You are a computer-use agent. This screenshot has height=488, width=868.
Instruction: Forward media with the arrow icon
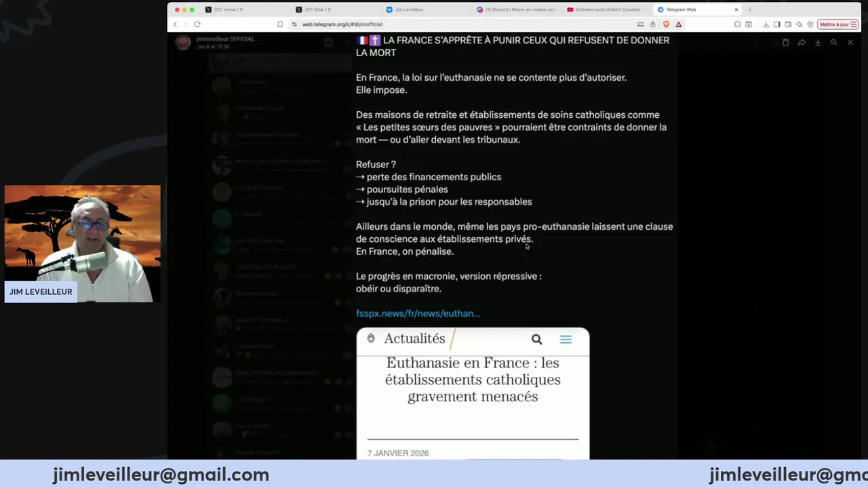click(x=802, y=43)
